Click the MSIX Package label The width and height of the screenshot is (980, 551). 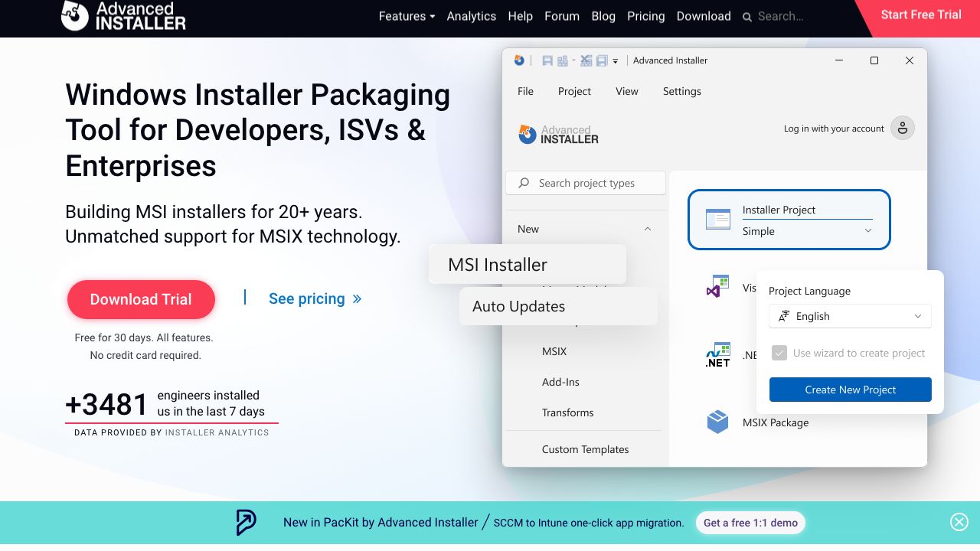(x=776, y=422)
